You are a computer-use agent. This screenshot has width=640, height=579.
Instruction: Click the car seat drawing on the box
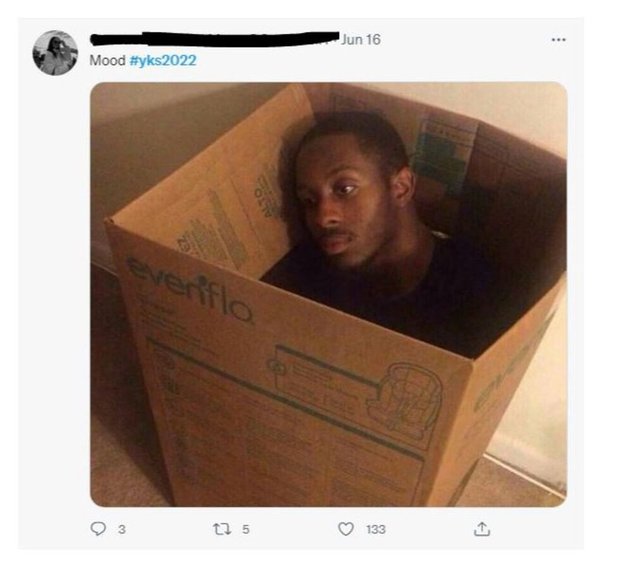click(404, 399)
